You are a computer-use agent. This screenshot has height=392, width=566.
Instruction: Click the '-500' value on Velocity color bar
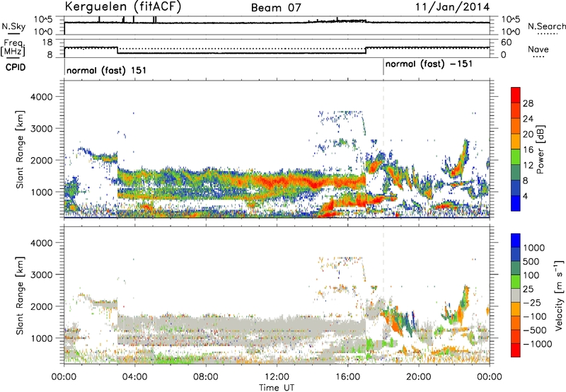(535, 330)
